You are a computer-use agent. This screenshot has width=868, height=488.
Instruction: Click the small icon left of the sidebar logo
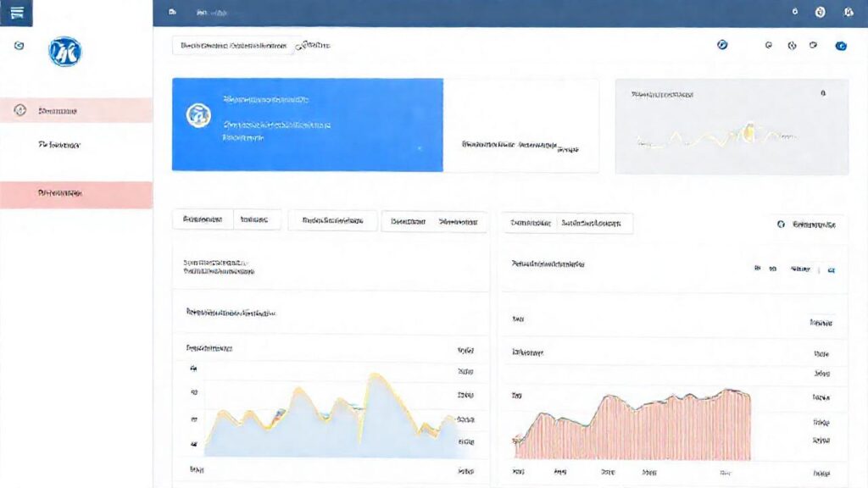(19, 46)
